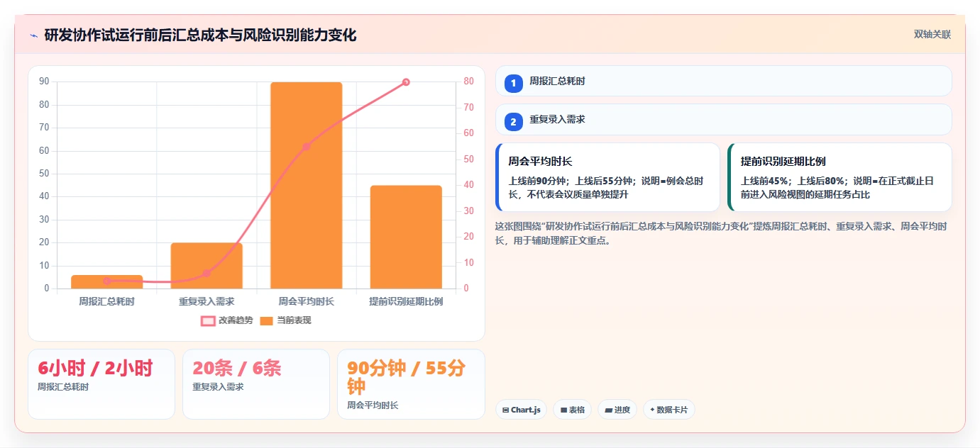Select the 重复录入需求 orange bar
This screenshot has width=980, height=448.
tap(207, 266)
